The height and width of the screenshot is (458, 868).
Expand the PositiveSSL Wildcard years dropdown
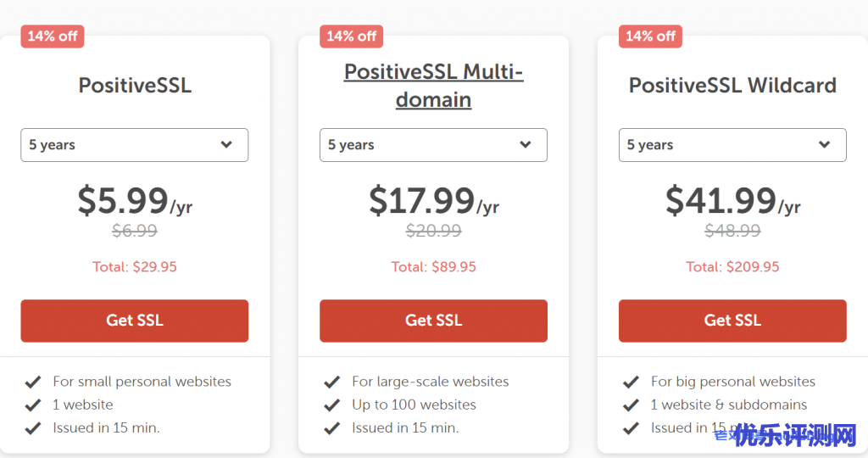pos(732,145)
